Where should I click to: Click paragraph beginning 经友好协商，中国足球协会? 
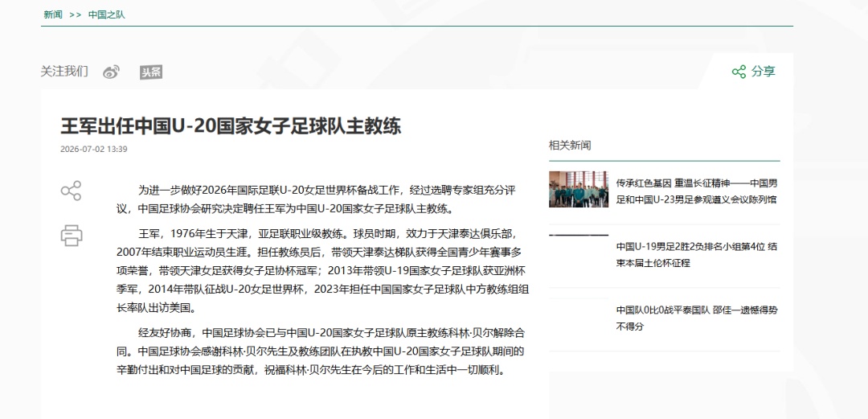click(x=320, y=352)
